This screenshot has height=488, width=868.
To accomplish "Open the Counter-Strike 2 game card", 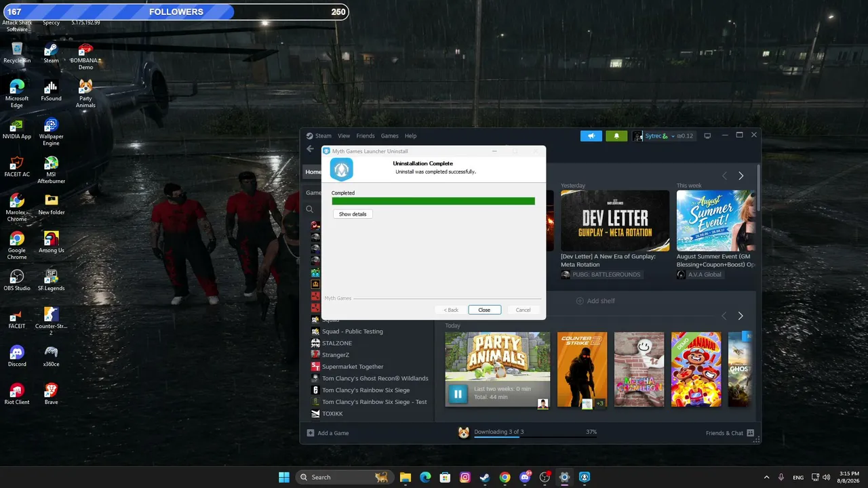I will click(x=583, y=369).
